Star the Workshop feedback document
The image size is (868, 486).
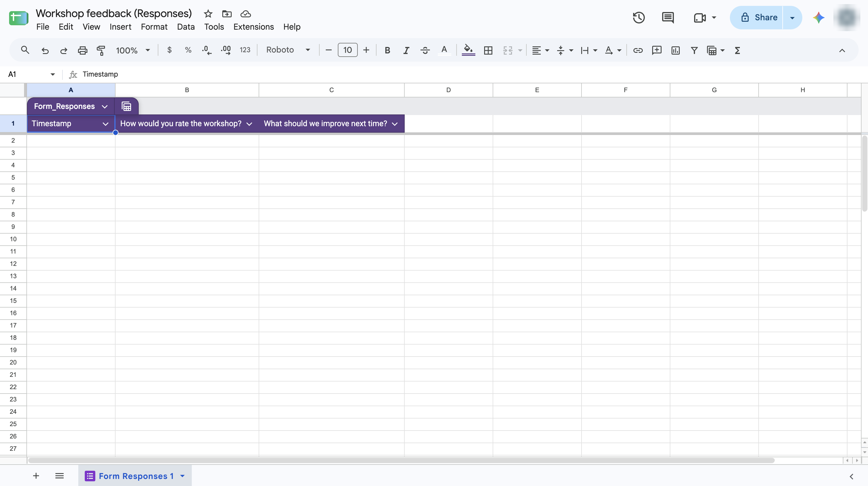coord(208,14)
